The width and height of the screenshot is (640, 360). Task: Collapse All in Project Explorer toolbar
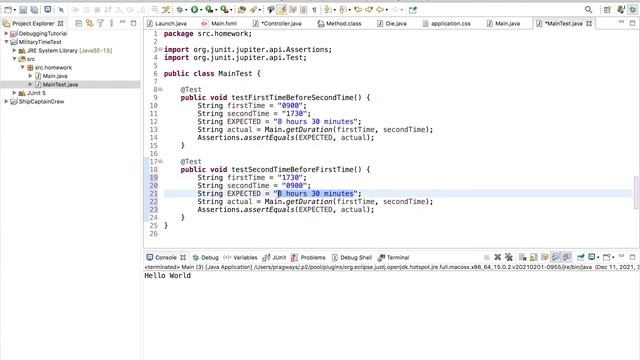(x=79, y=24)
